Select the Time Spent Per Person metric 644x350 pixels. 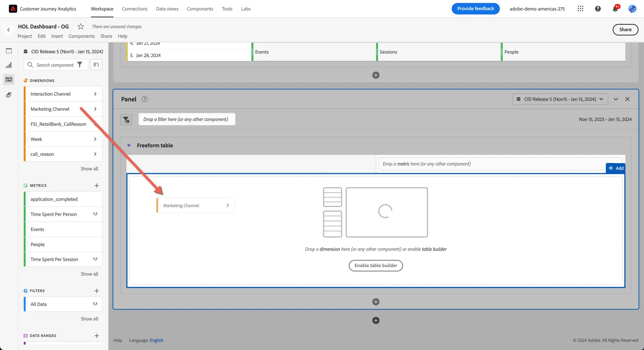coord(63,214)
